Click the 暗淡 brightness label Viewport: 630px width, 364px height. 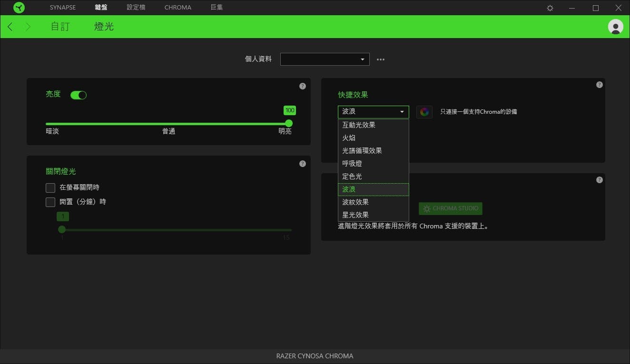[52, 131]
